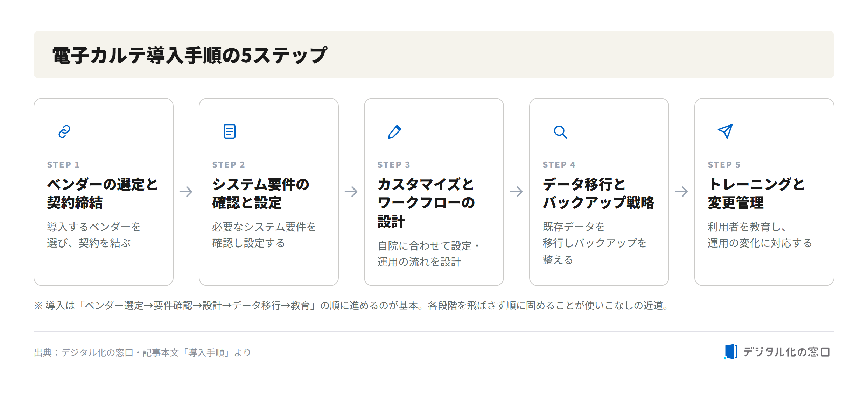Click the arrow between Step 2 and 3
The image size is (868, 393).
(x=351, y=192)
